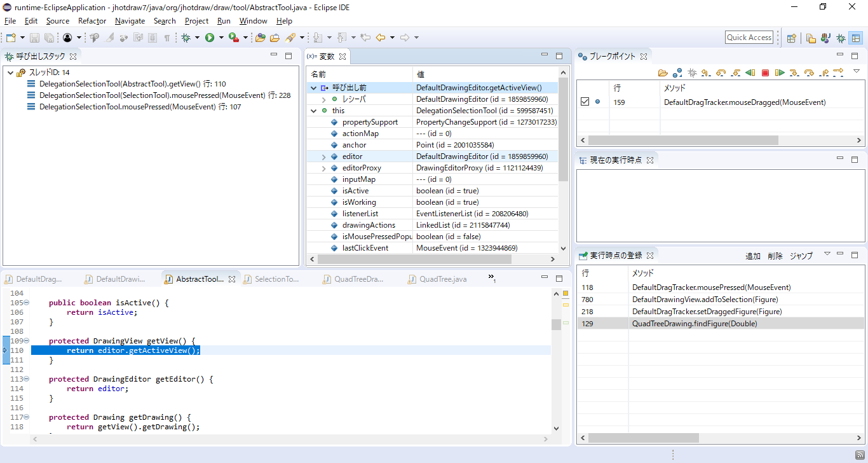The width and height of the screenshot is (868, 463).
Task: Click the Save icon in toolbar
Action: pos(35,38)
